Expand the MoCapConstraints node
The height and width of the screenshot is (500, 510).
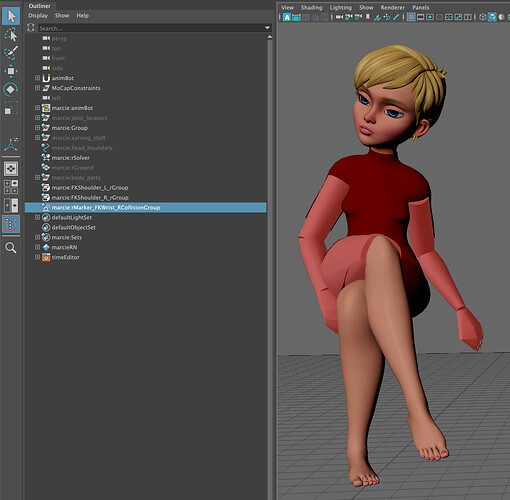click(x=37, y=88)
